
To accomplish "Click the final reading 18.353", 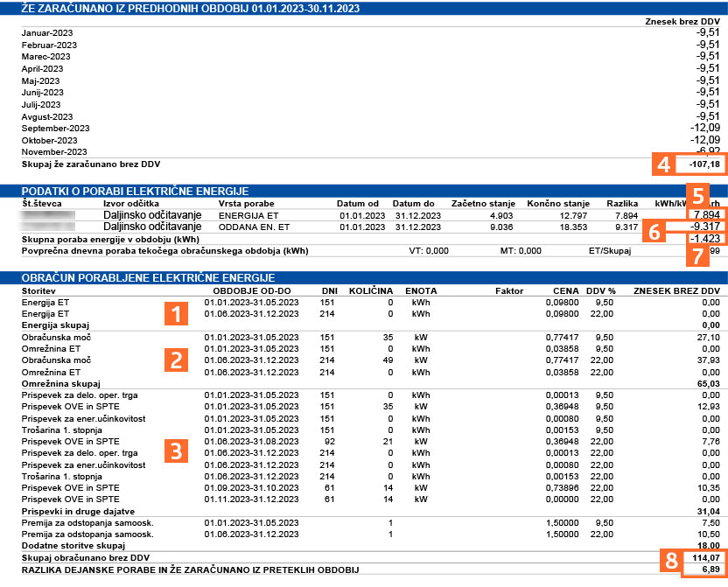I will coord(573,227).
